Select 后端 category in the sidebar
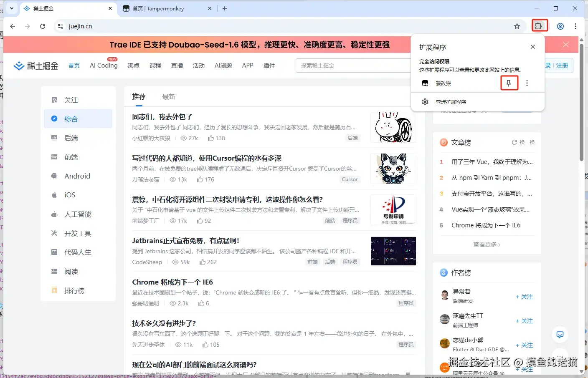This screenshot has width=588, height=378. click(78, 138)
